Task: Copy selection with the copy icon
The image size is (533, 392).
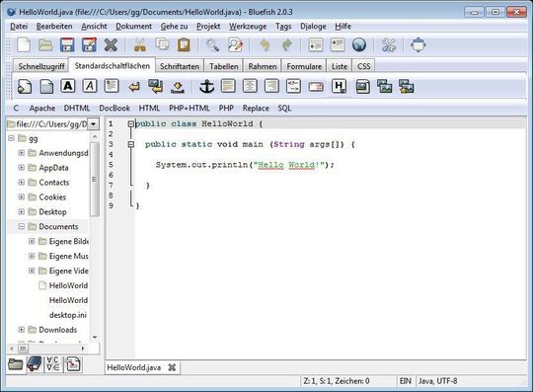Action: point(162,44)
